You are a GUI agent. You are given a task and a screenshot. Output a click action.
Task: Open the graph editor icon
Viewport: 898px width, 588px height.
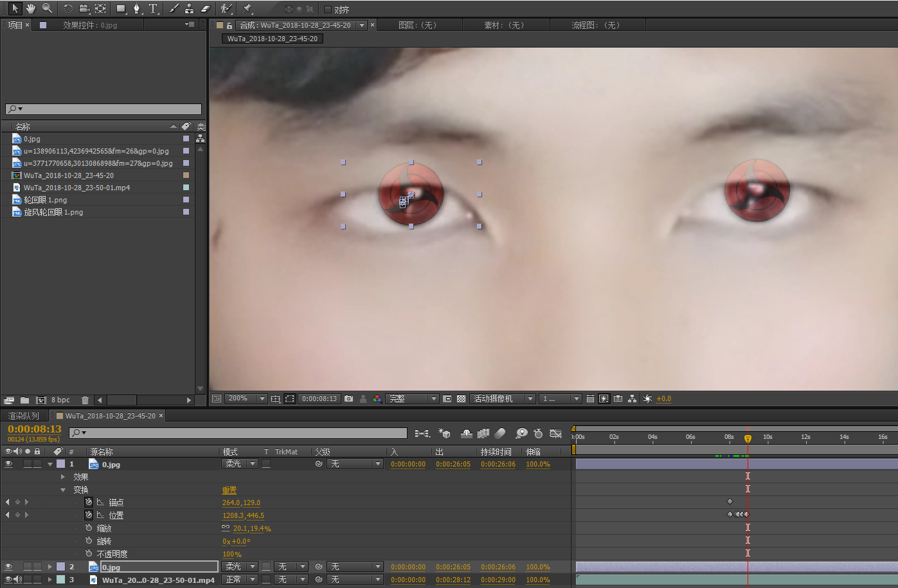[x=556, y=434]
